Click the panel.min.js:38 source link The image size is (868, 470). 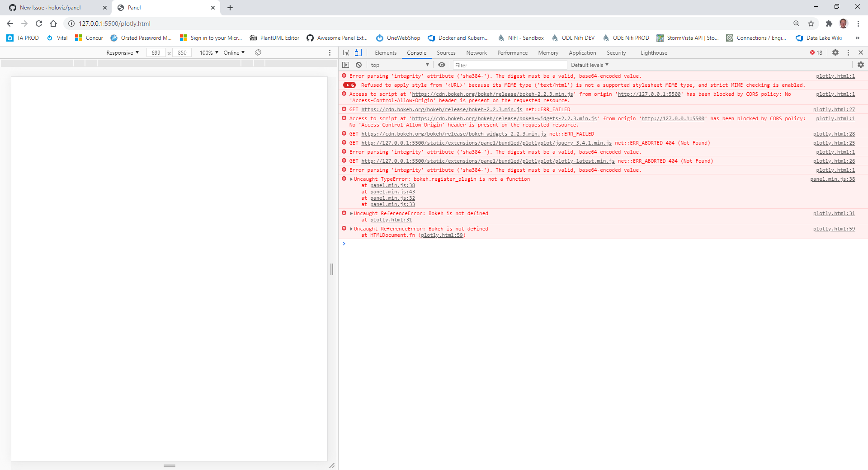coord(392,185)
